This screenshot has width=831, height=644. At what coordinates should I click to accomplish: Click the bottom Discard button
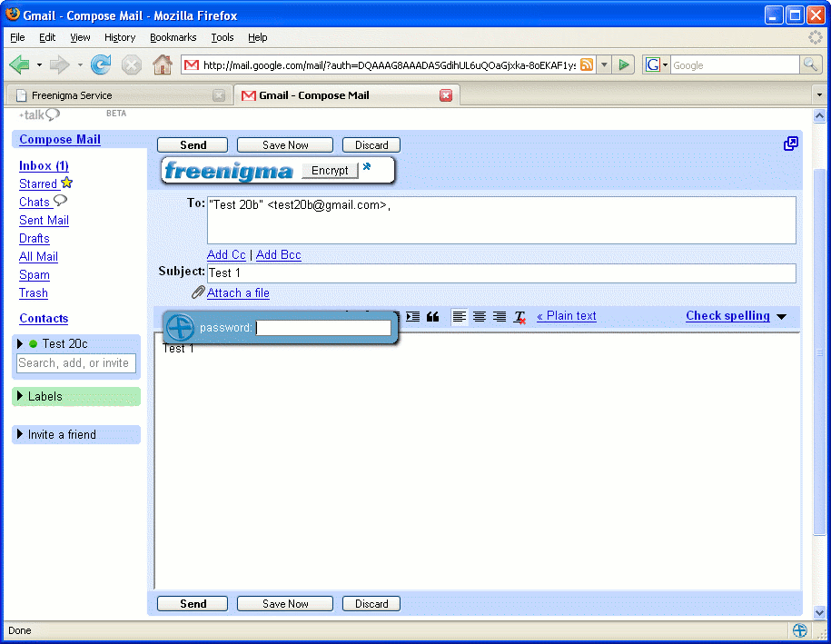coord(371,604)
